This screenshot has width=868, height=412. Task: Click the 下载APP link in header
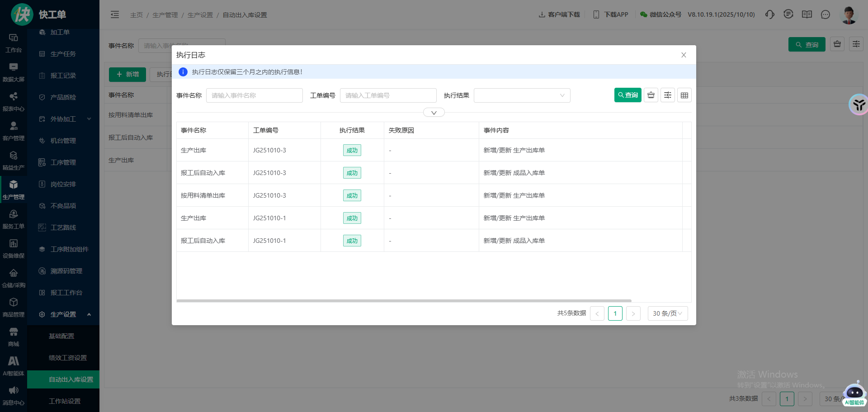coord(611,14)
